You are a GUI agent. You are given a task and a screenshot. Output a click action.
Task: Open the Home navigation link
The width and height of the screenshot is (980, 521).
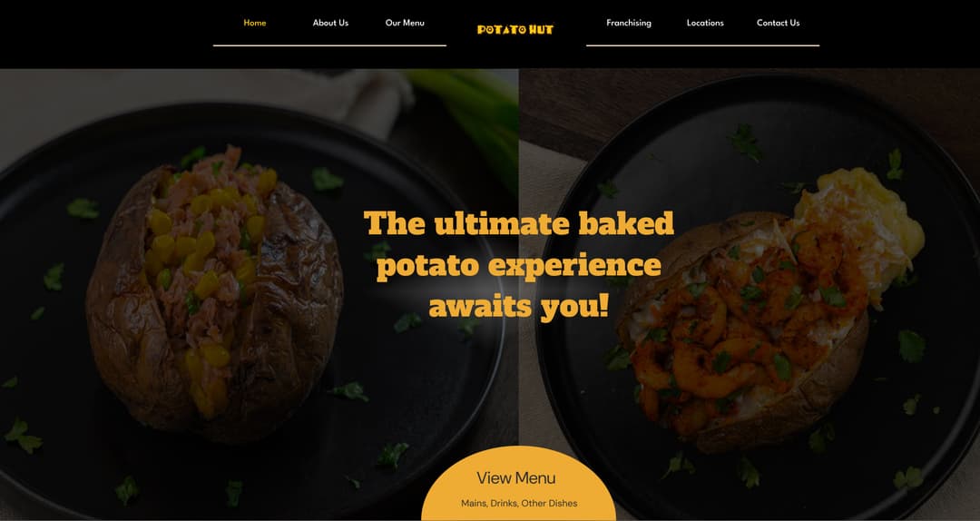point(255,23)
